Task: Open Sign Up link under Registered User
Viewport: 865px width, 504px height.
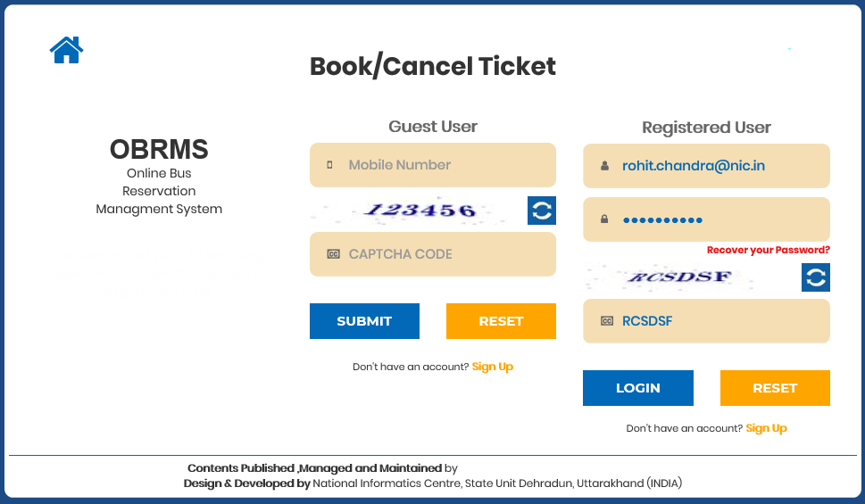Action: [766, 428]
